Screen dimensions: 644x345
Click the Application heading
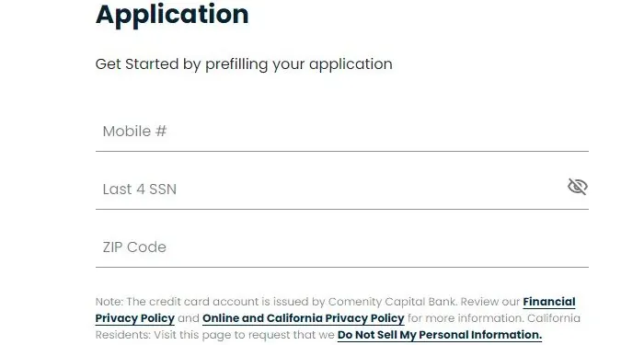[172, 15]
